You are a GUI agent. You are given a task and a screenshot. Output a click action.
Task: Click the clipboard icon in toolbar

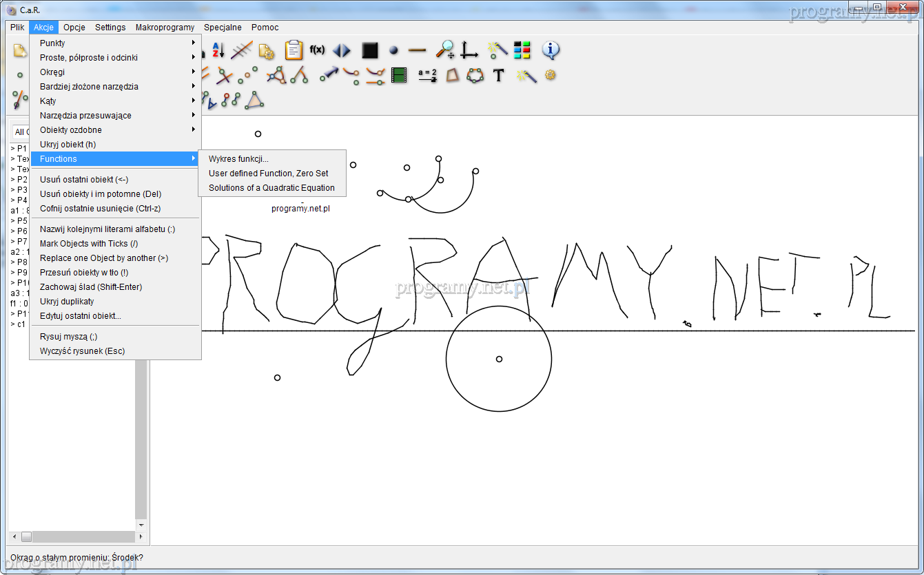coord(294,50)
